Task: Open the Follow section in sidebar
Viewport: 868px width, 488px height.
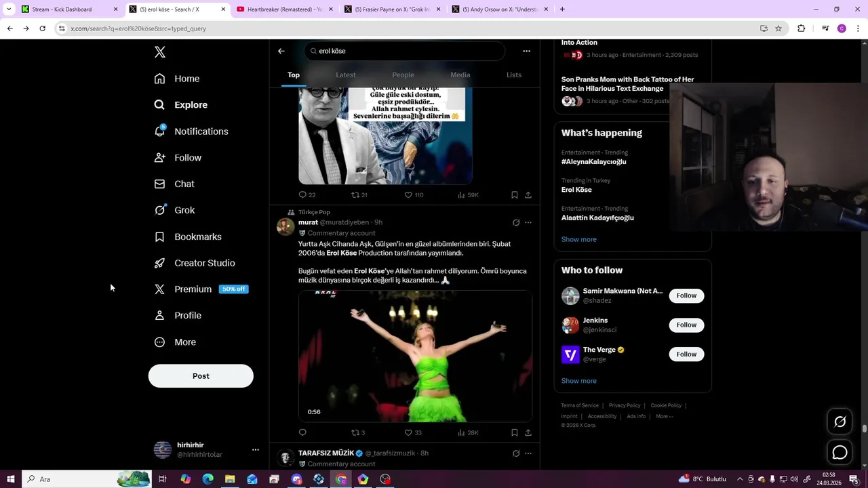Action: [x=178, y=158]
